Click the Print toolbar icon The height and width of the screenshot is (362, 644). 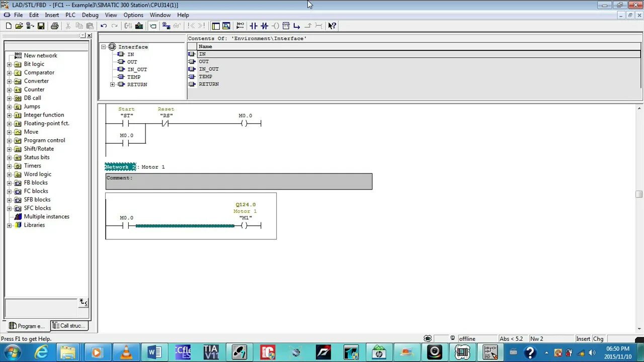(x=54, y=26)
